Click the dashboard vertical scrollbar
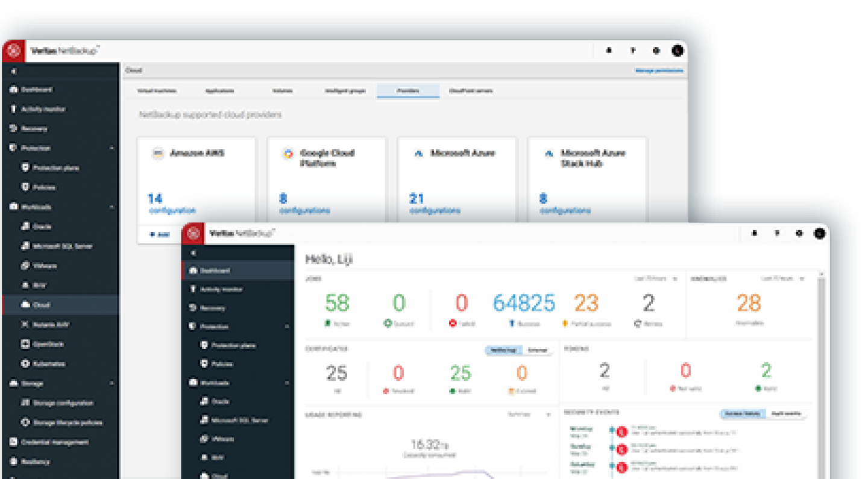868x479 pixels. pos(820,362)
